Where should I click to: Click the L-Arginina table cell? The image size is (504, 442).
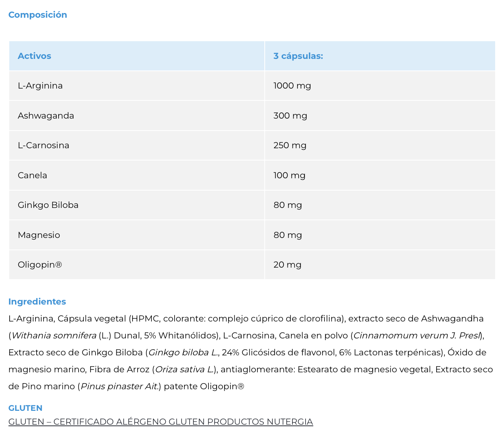point(137,85)
